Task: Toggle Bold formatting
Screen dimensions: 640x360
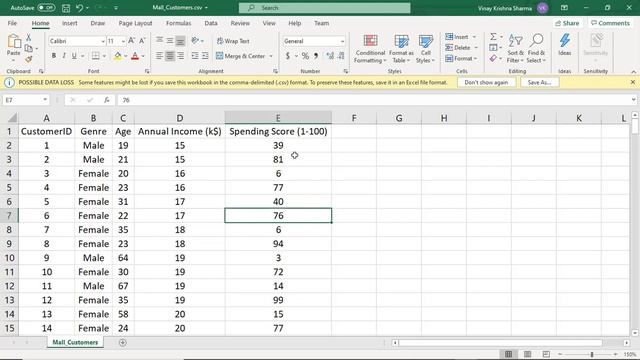Action: 53,56
